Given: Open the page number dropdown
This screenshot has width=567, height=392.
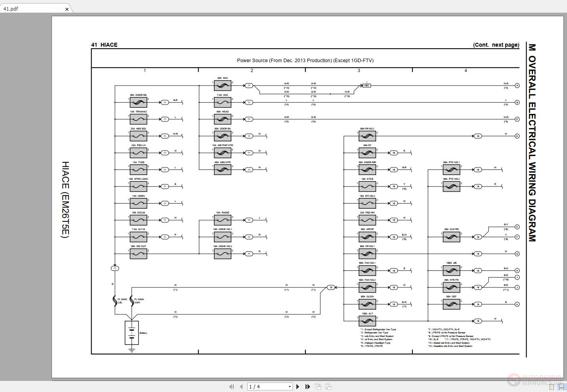Looking at the screenshot, I should (290, 386).
